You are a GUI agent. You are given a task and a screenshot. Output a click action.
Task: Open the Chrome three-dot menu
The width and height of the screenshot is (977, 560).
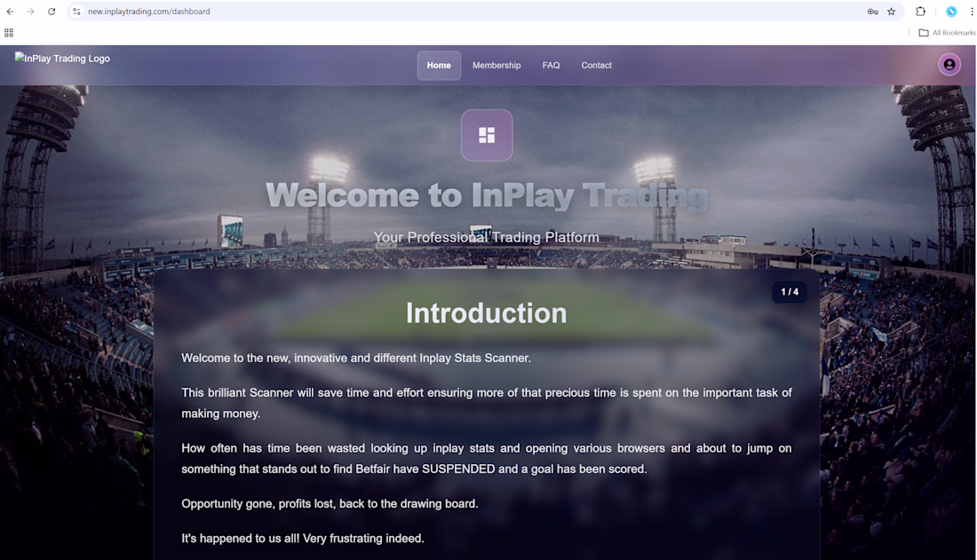972,12
